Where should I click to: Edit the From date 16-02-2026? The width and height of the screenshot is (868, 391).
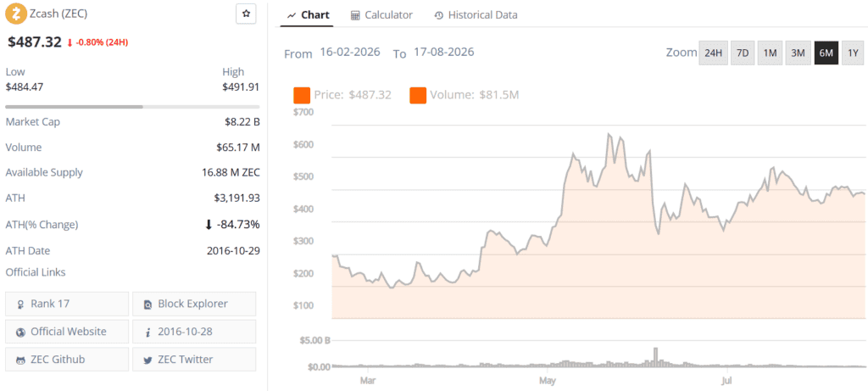coord(350,53)
